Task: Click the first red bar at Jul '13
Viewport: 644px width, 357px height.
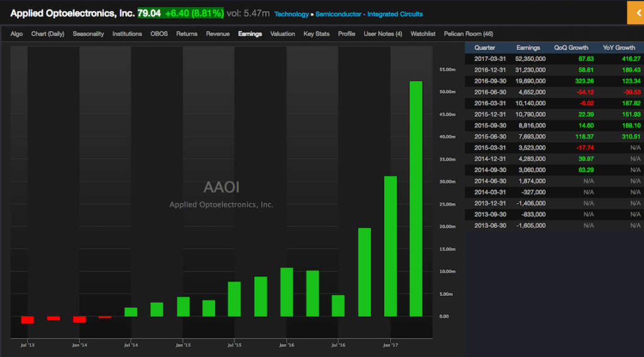Action: pos(28,320)
